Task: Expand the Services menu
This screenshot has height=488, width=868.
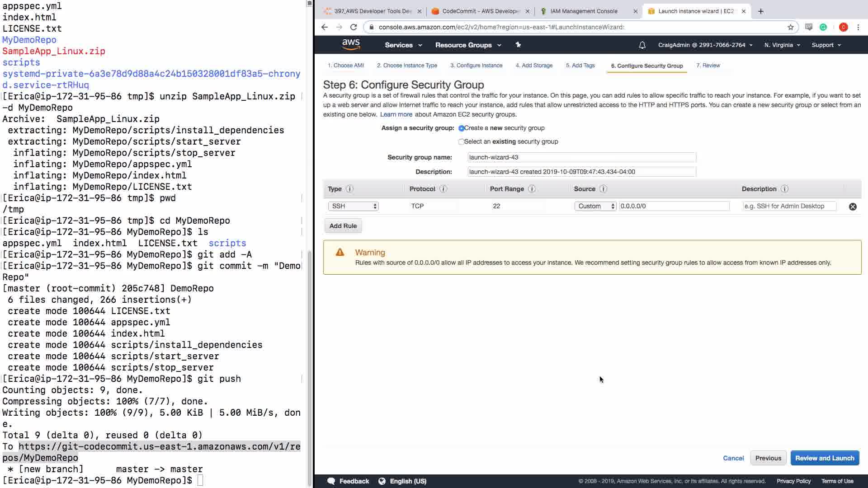Action: [x=403, y=45]
